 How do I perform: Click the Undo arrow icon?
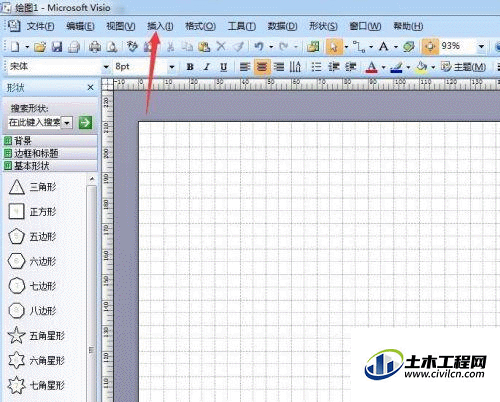(x=259, y=46)
